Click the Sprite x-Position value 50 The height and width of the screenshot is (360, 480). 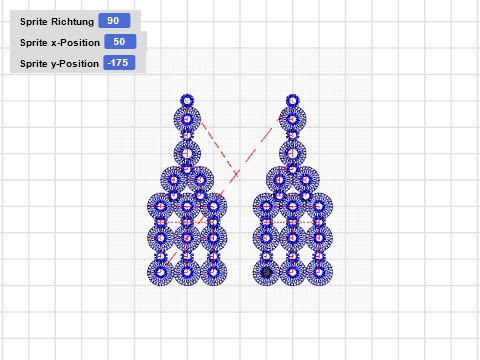(x=120, y=42)
